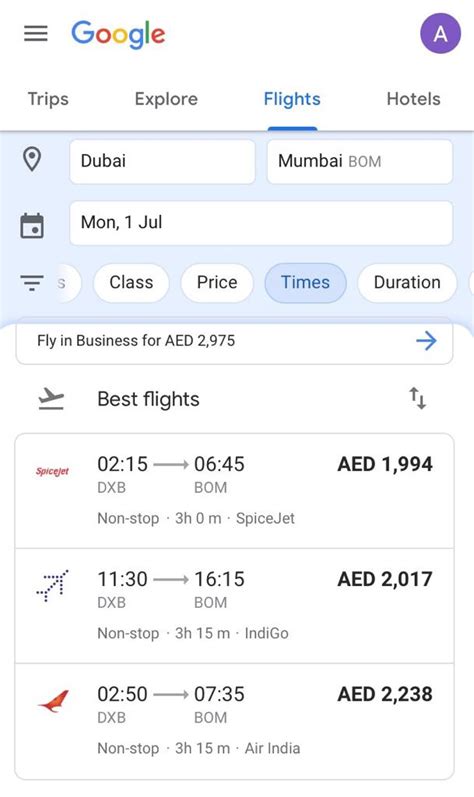Switch to the Hotels tab
This screenshot has height=797, width=474.
[x=414, y=99]
